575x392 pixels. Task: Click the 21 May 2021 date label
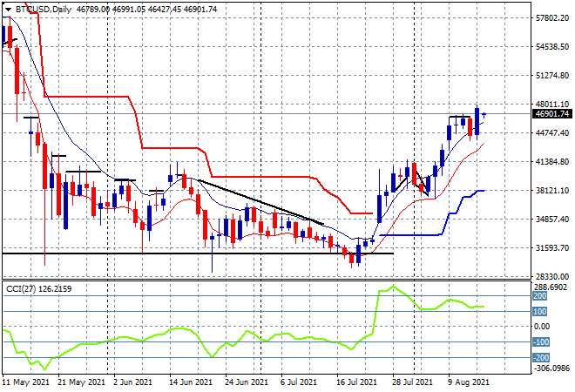pyautogui.click(x=81, y=382)
